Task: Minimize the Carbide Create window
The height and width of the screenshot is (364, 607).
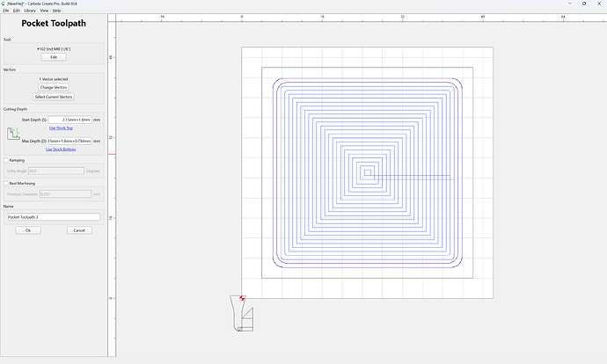Action: point(570,4)
